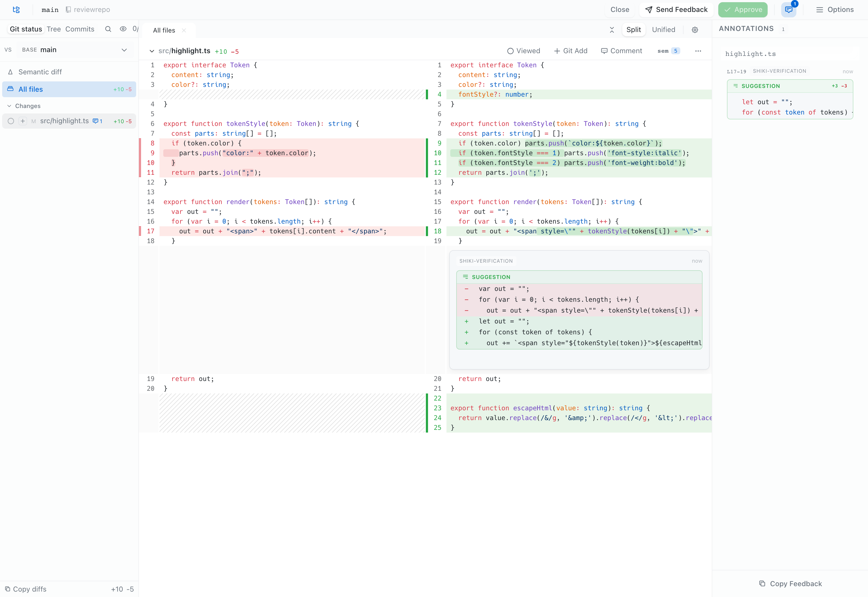
Task: Click the SHIKI-VERIFICATION label in Annotations panel
Action: [779, 71]
